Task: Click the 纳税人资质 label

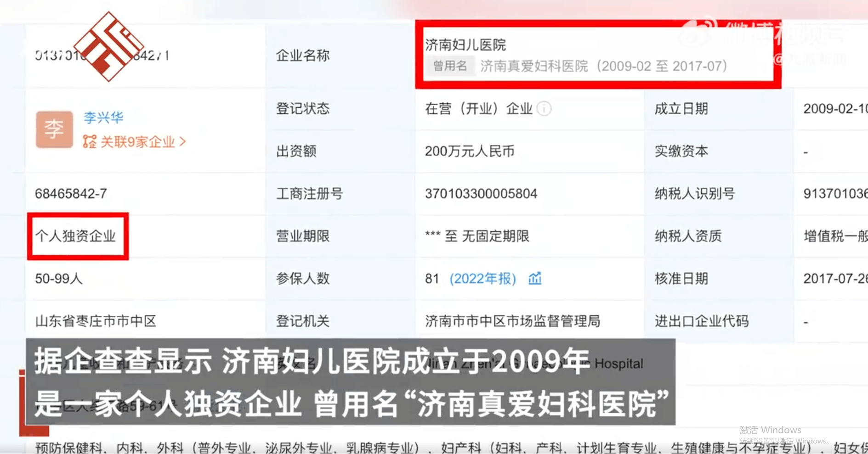Action: tap(688, 236)
